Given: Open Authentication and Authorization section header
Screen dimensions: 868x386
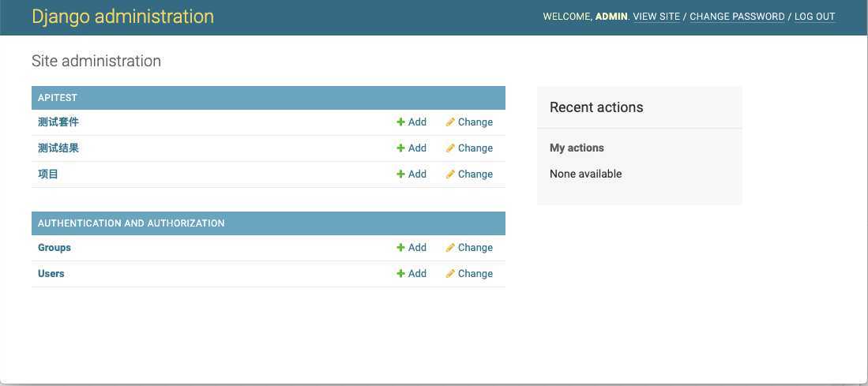Looking at the screenshot, I should [x=131, y=223].
